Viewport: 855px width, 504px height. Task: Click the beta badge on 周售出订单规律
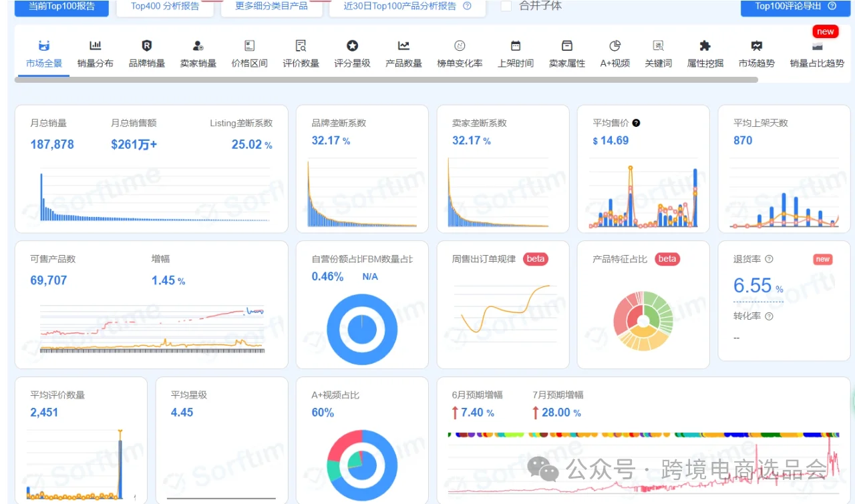point(536,259)
